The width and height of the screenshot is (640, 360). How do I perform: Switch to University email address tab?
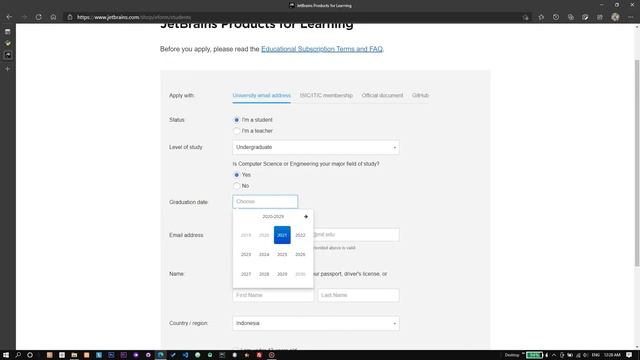262,96
